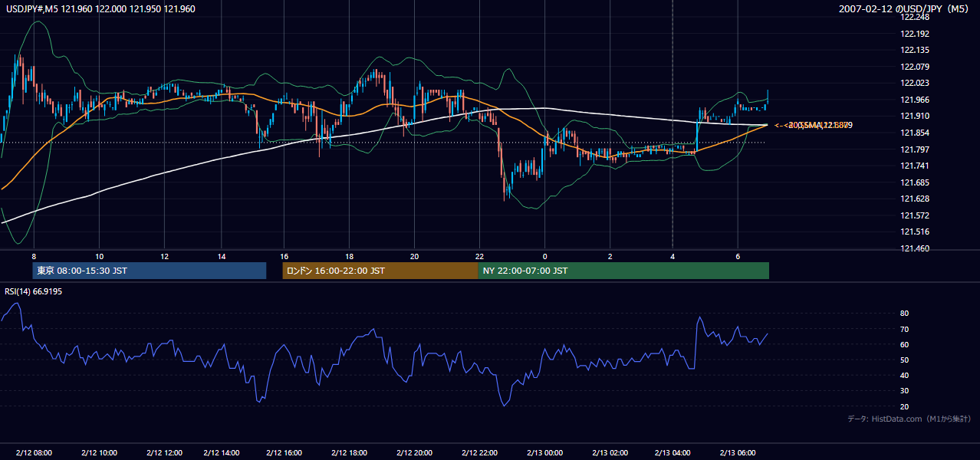Click price axis label 121.797

pyautogui.click(x=916, y=149)
